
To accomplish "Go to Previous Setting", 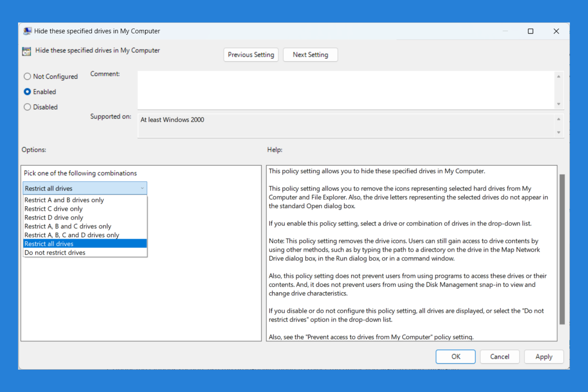I will click(251, 55).
